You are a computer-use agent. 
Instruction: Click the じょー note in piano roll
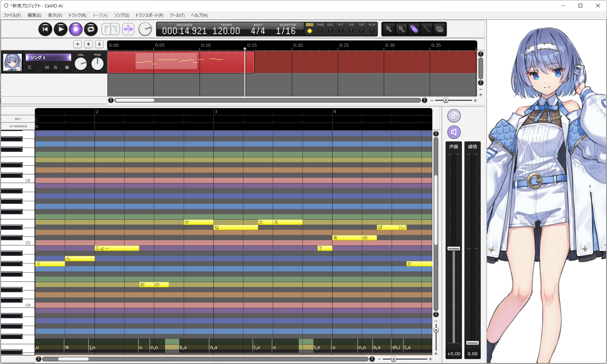coord(117,248)
